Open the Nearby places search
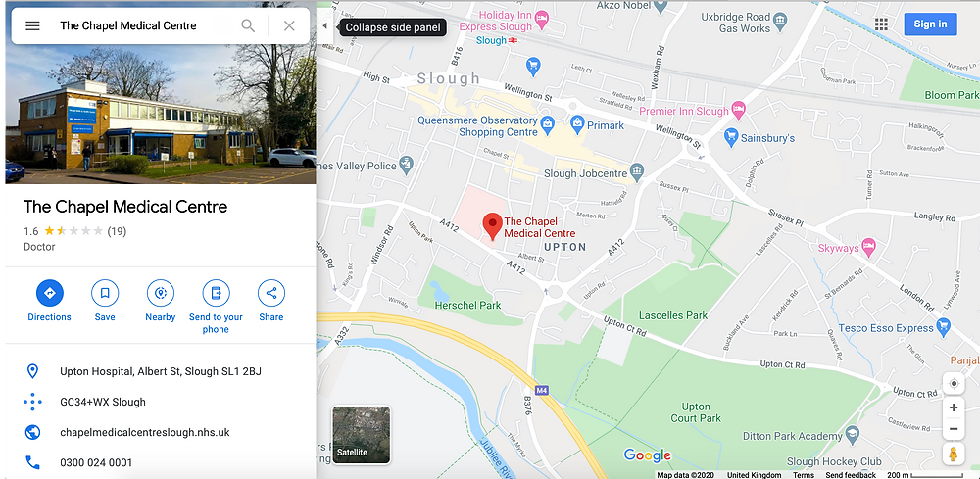The height and width of the screenshot is (479, 980). [161, 293]
